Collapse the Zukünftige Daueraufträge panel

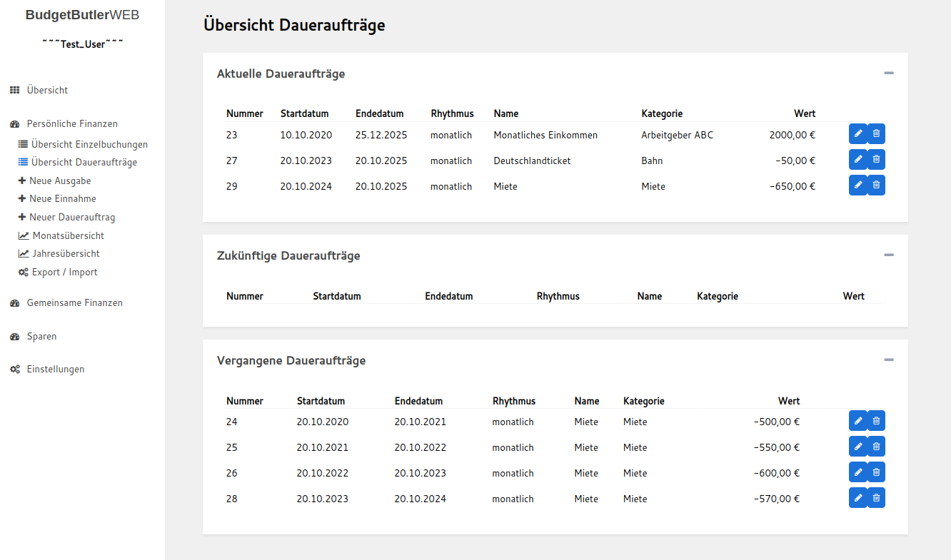(888, 254)
